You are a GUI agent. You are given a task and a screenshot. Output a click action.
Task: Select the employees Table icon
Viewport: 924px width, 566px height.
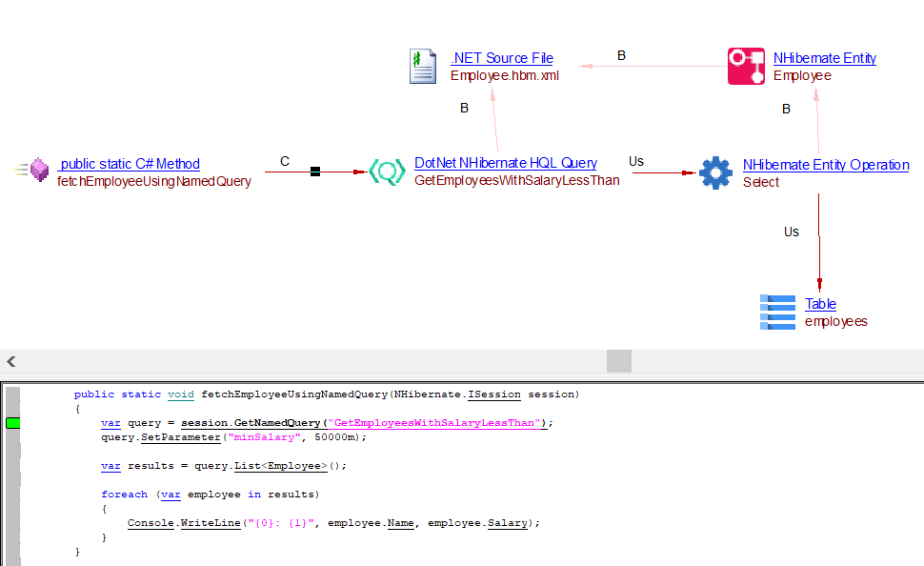point(777,312)
